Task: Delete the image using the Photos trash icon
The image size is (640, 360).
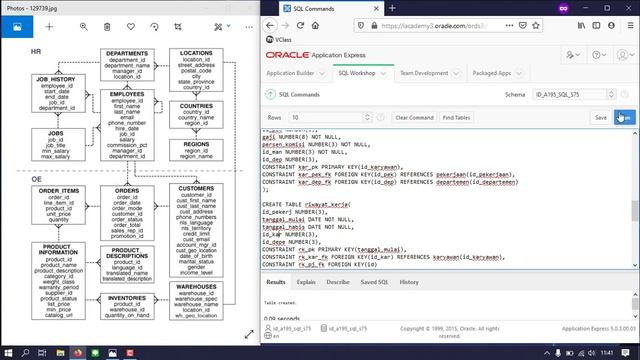Action: [107, 27]
